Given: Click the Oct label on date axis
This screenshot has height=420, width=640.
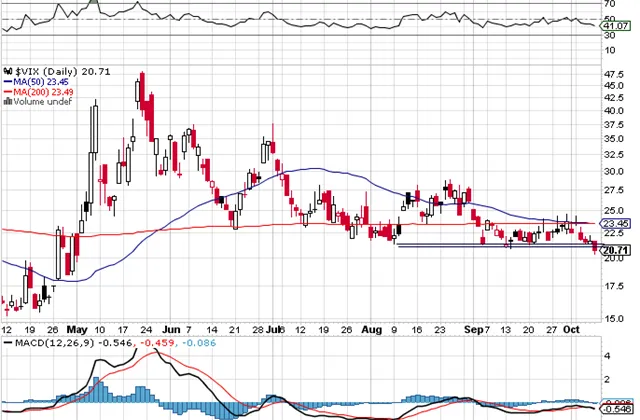Looking at the screenshot, I should tap(572, 327).
